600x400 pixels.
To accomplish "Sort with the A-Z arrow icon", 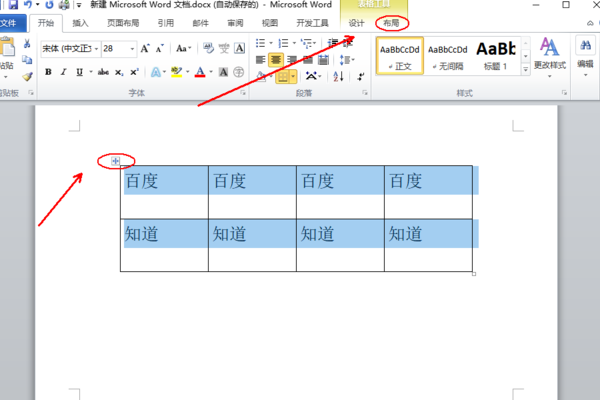I will point(339,77).
